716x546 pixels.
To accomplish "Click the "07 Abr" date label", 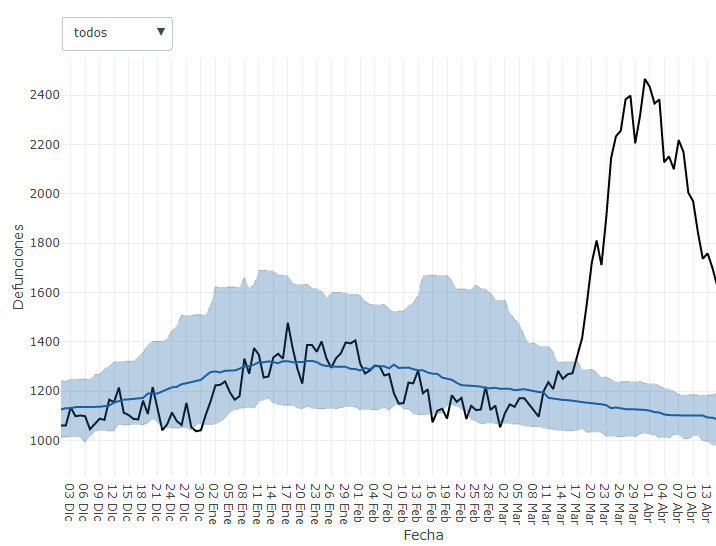I will tap(677, 504).
